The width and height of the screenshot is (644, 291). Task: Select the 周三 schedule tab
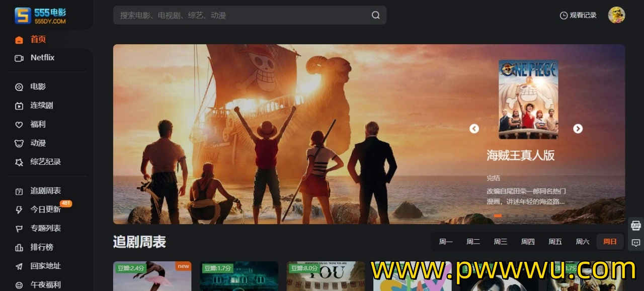(x=500, y=242)
